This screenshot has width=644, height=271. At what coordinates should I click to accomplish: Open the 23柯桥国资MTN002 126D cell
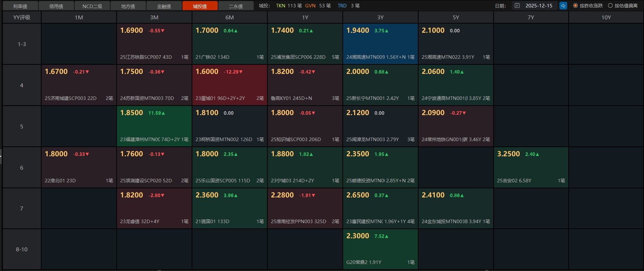230,126
